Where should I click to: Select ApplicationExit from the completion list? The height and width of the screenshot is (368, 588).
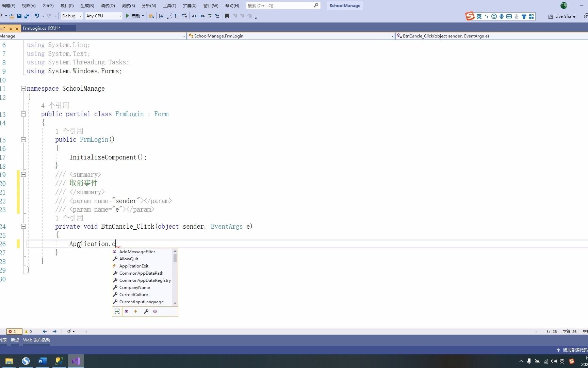(133, 266)
